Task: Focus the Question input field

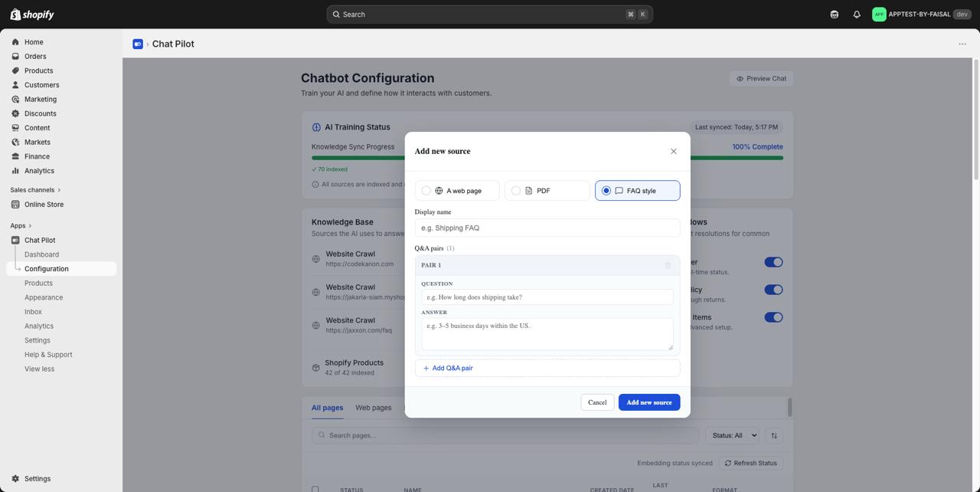Action: click(x=547, y=297)
